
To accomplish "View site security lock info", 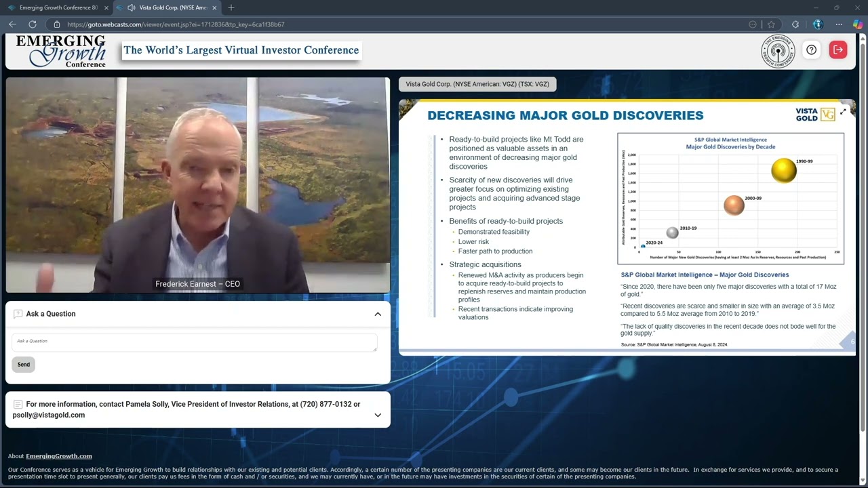I will (57, 24).
